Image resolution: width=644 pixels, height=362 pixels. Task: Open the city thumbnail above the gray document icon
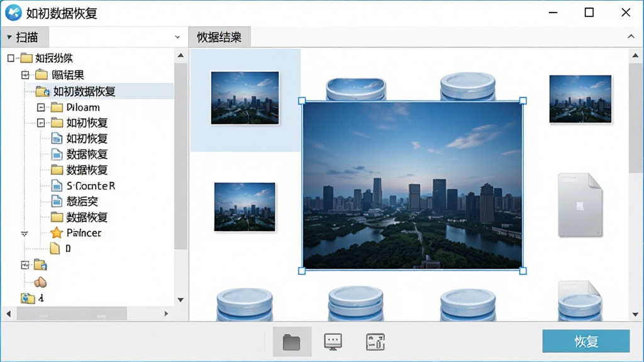tap(580, 99)
